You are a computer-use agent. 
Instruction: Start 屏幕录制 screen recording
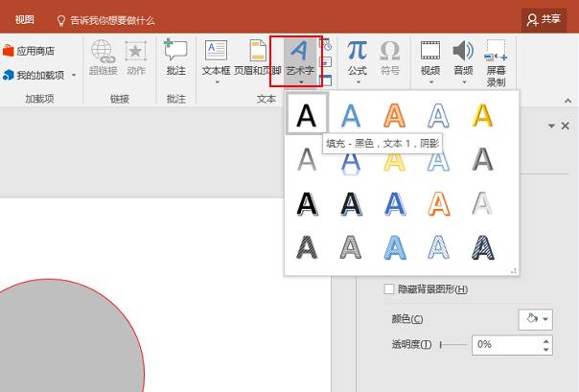click(496, 62)
